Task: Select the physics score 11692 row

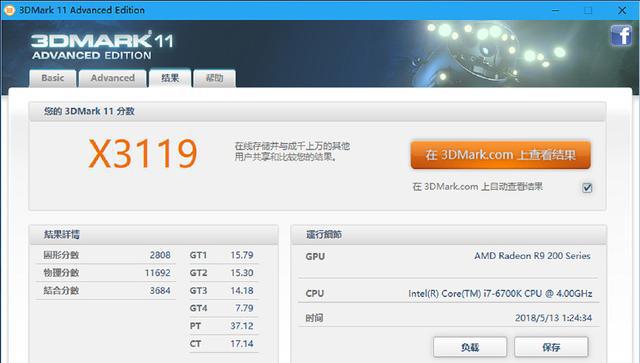Action: tap(106, 273)
